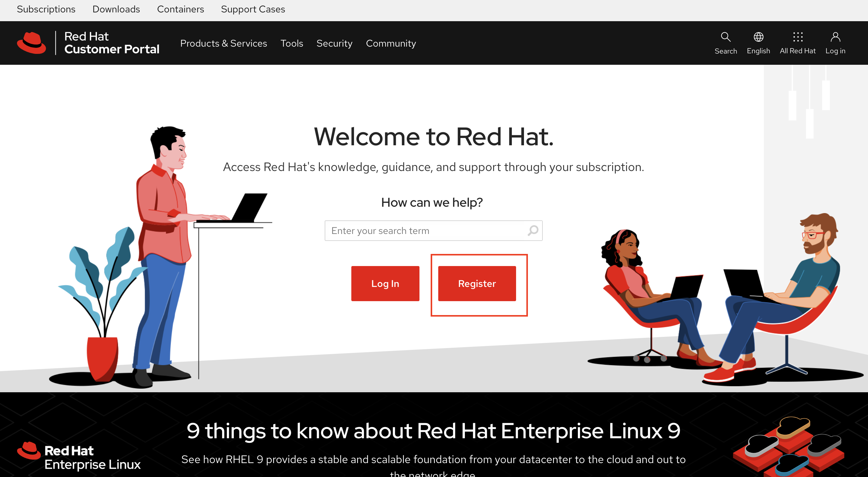
Task: Open the Tools menu
Action: [x=291, y=43]
